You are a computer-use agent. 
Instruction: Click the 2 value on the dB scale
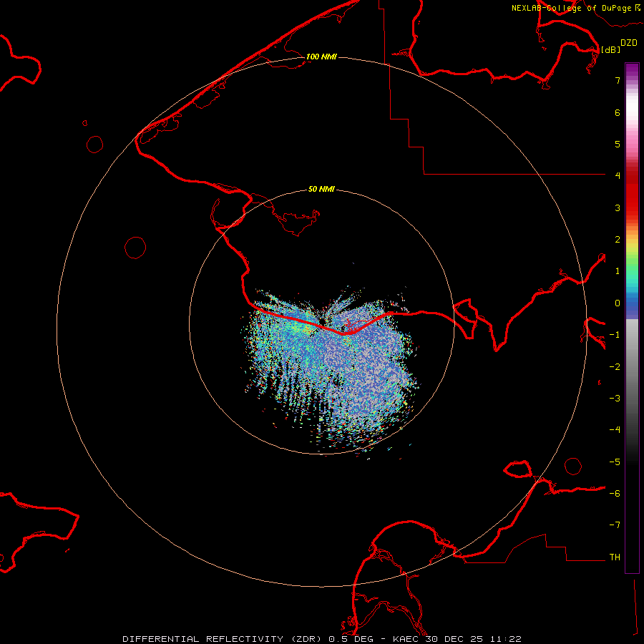(618, 240)
